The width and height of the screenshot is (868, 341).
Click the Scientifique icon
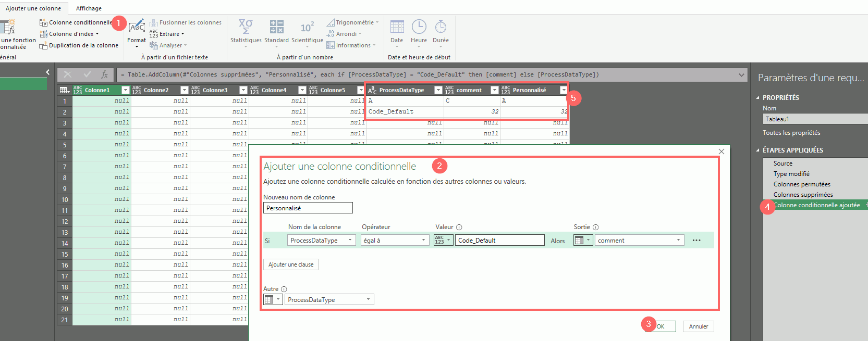[x=307, y=27]
